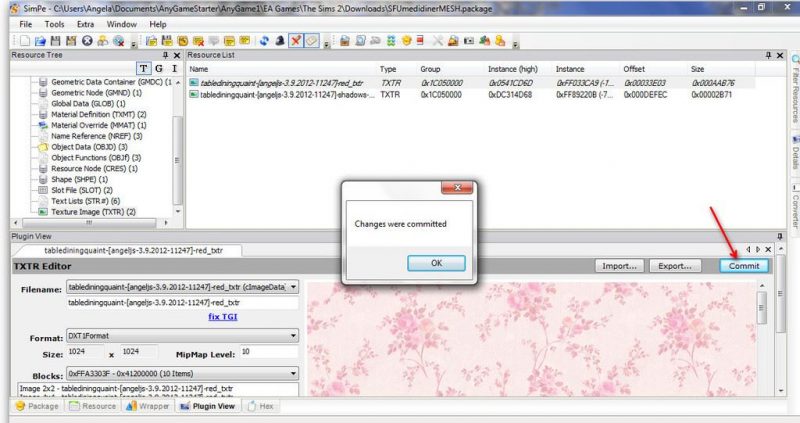Select the Plugin View bottom tab
This screenshot has height=423, width=800.
point(208,406)
